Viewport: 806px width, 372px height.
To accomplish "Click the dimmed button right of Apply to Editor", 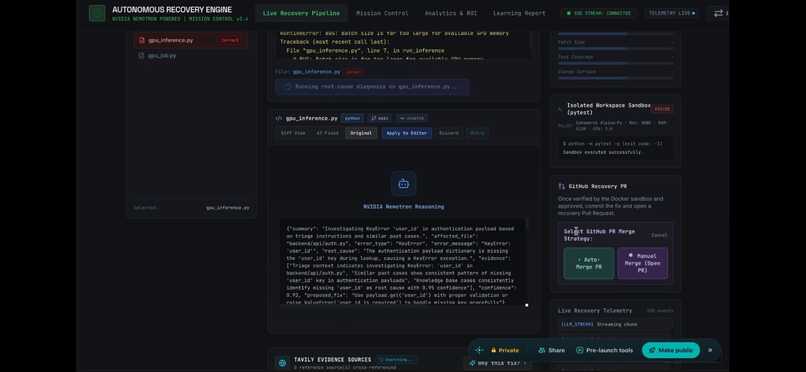I will point(449,133).
